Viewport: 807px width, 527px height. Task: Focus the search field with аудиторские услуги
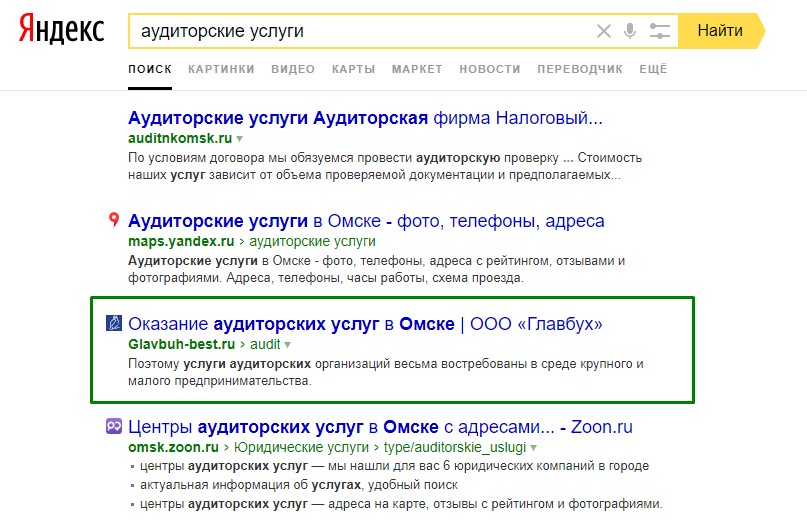360,31
